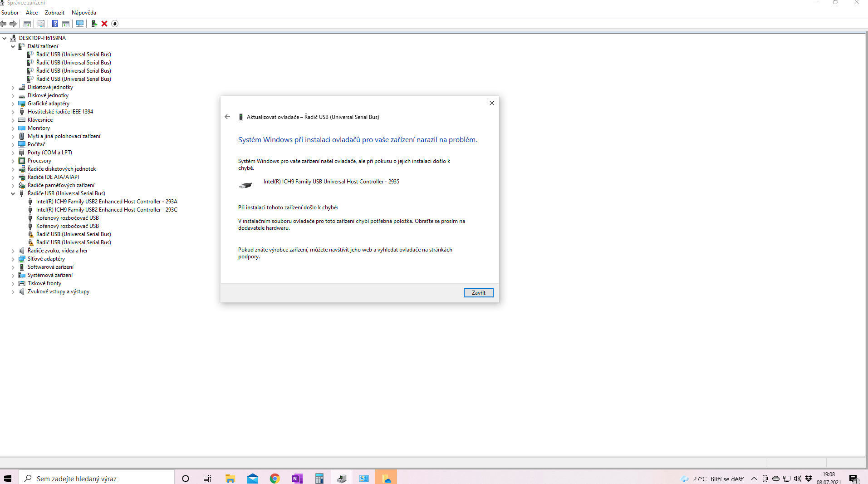Open the volume speaker tray icon
868x484 pixels.
(x=798, y=479)
